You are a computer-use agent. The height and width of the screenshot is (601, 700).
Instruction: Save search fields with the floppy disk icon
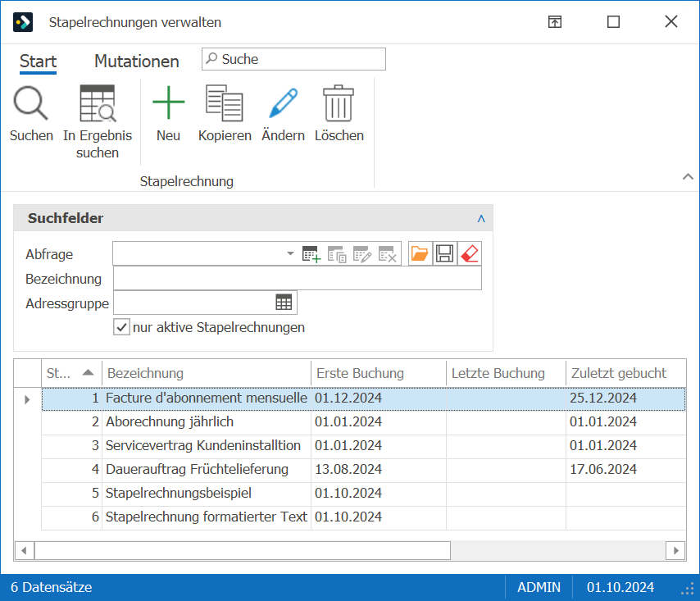(x=444, y=253)
